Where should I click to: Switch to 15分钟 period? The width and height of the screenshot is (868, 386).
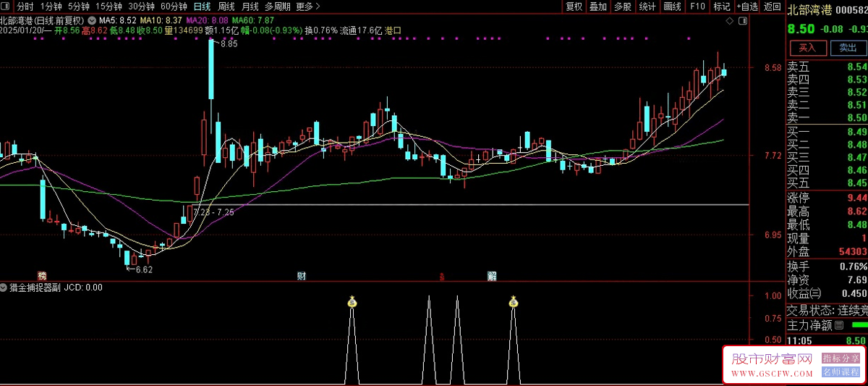click(109, 7)
